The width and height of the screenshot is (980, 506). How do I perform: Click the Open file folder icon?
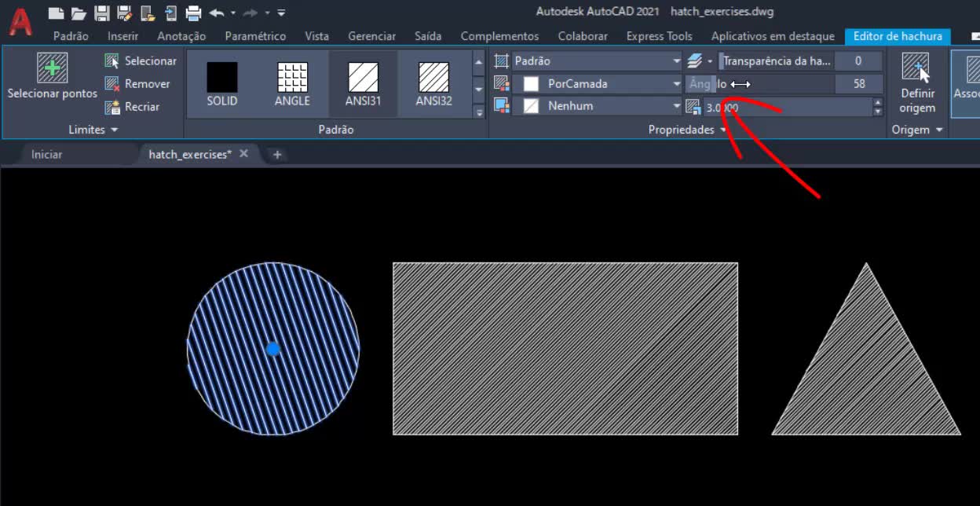pyautogui.click(x=78, y=13)
